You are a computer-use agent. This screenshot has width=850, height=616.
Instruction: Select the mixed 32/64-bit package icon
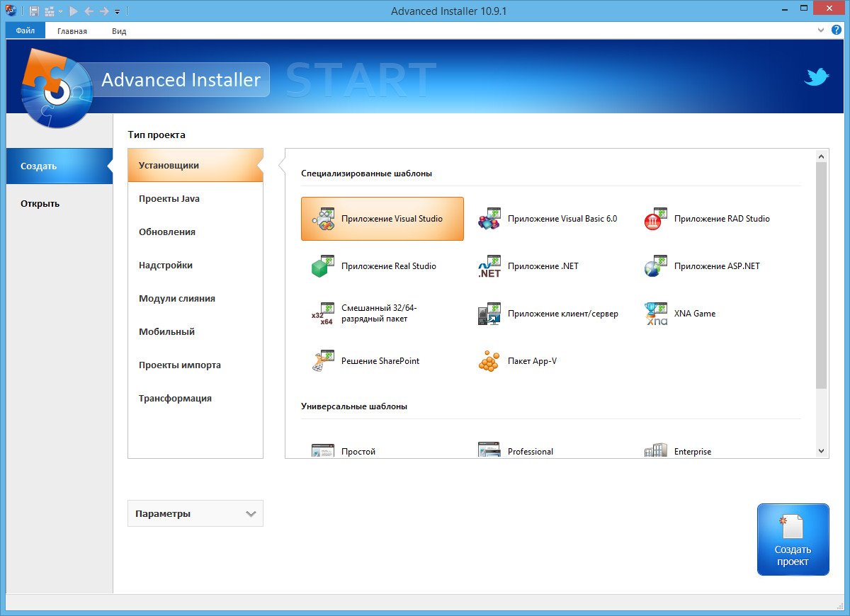[x=322, y=314]
